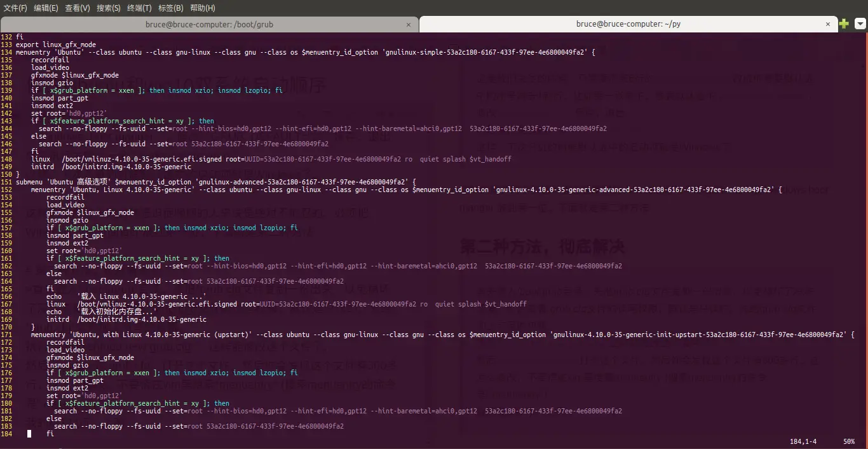Close the /boot/grub terminal tab

(x=410, y=24)
